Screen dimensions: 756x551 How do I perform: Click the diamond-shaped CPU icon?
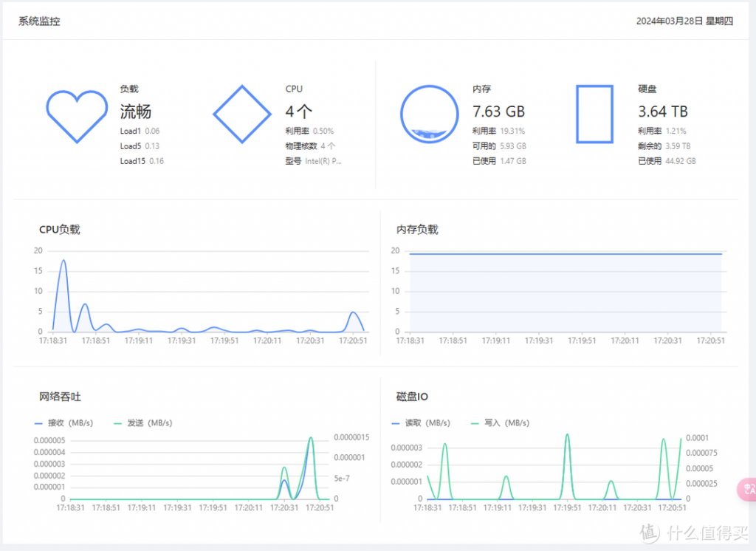coord(242,114)
